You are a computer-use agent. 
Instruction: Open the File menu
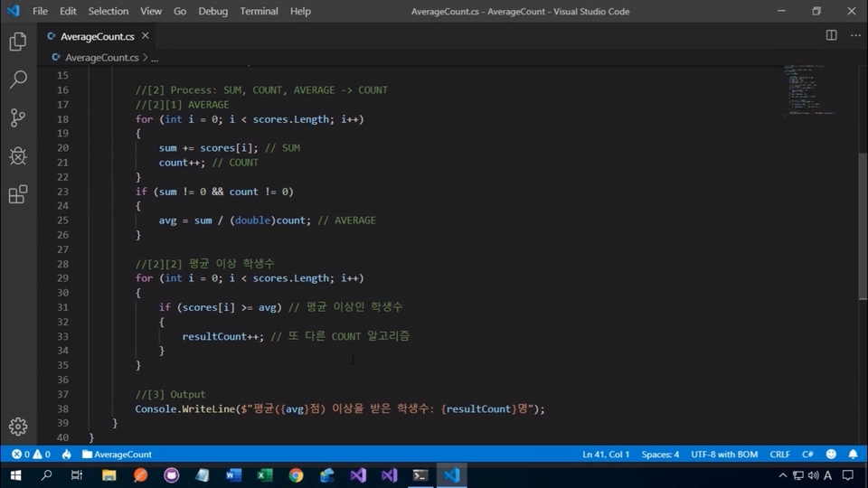pyautogui.click(x=40, y=11)
